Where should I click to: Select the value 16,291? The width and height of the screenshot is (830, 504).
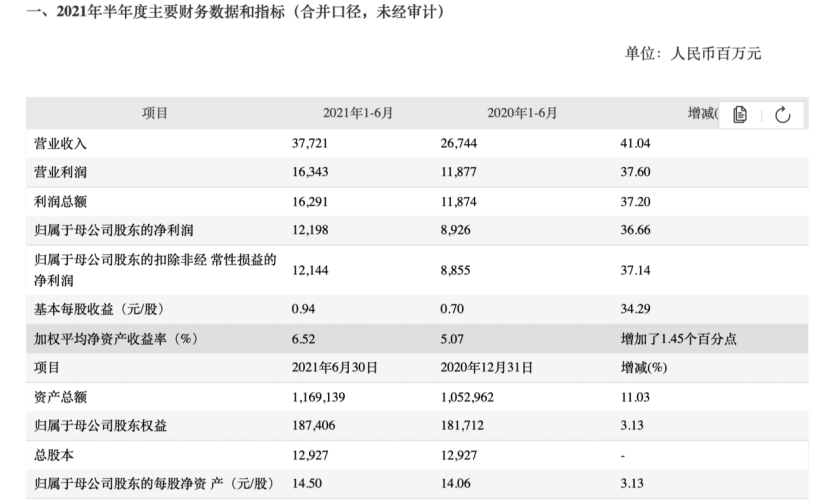coord(310,202)
